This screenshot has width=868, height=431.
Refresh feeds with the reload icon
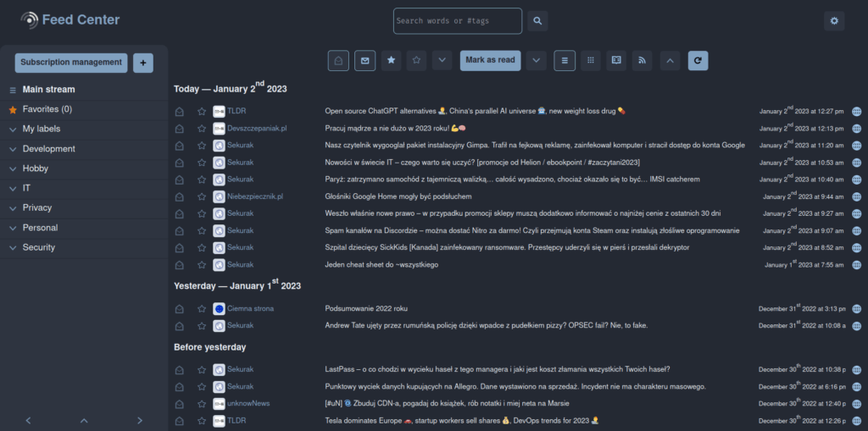(698, 60)
